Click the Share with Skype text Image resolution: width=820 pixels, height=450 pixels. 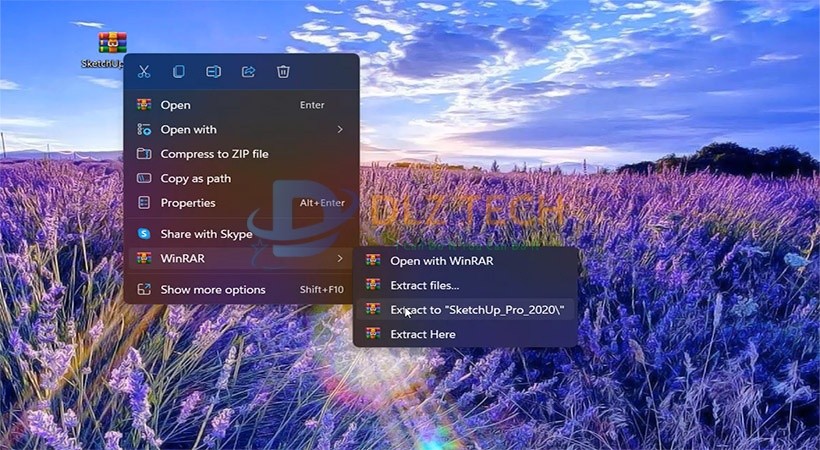click(x=207, y=233)
